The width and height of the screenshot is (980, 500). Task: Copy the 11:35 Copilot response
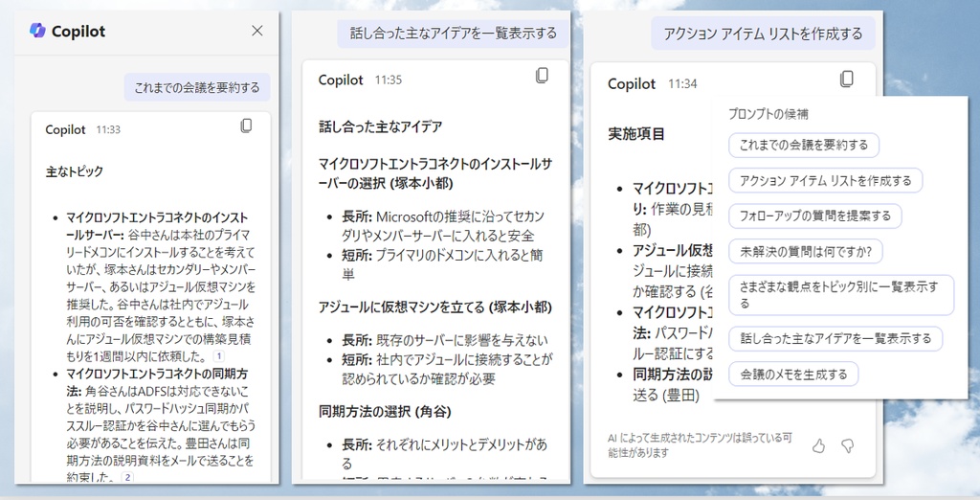coord(542,75)
